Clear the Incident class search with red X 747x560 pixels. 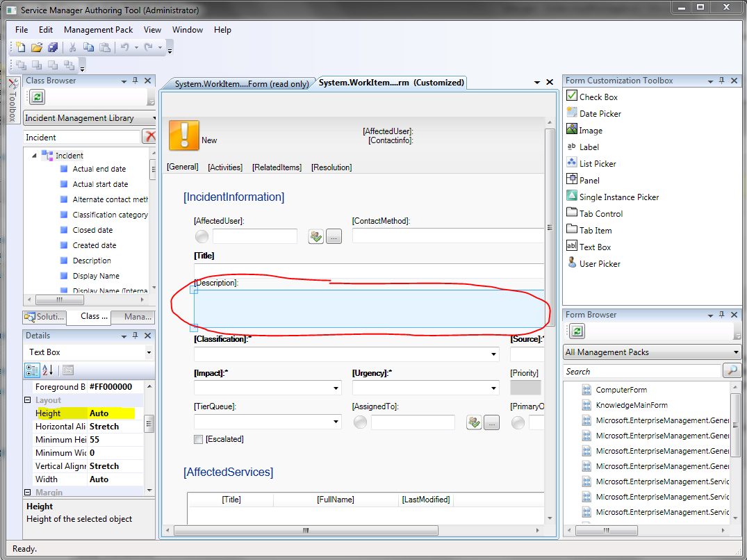tap(149, 137)
